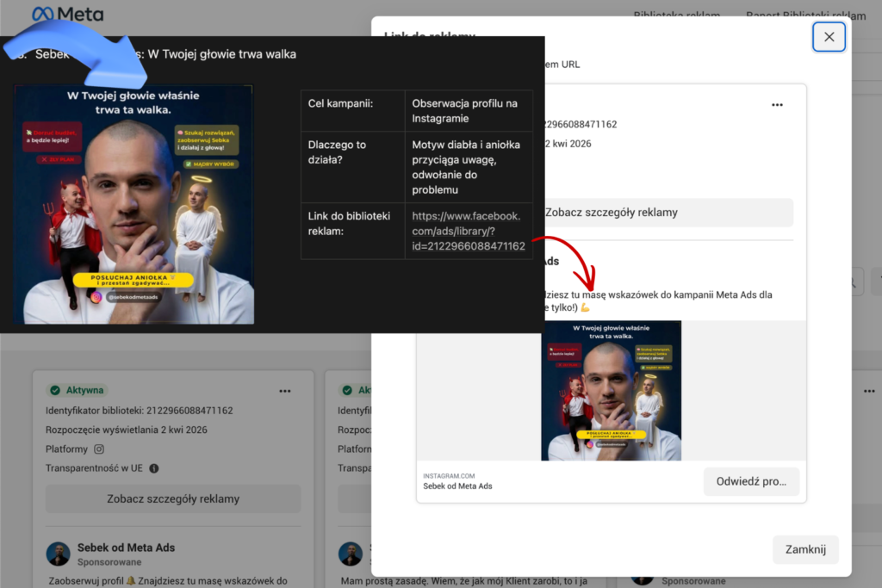Viewport: 882px width, 588px height.
Task: Click the ad creative thumbnail in dialog
Action: click(611, 391)
